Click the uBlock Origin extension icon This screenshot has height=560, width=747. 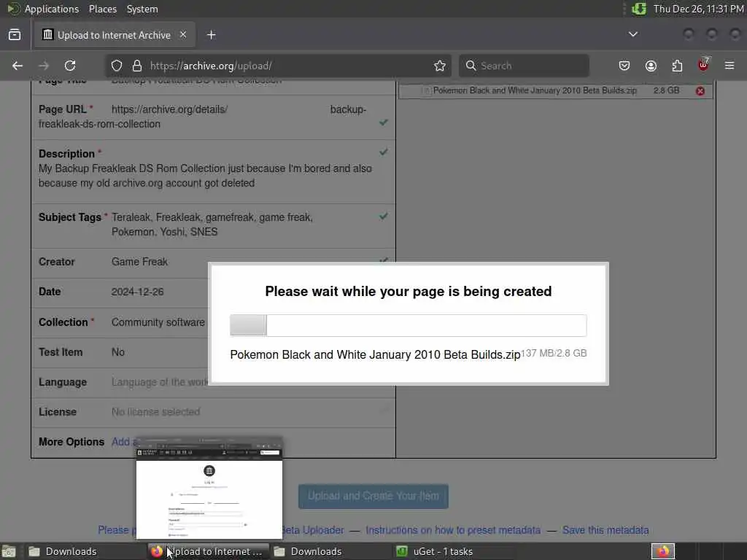[703, 65]
